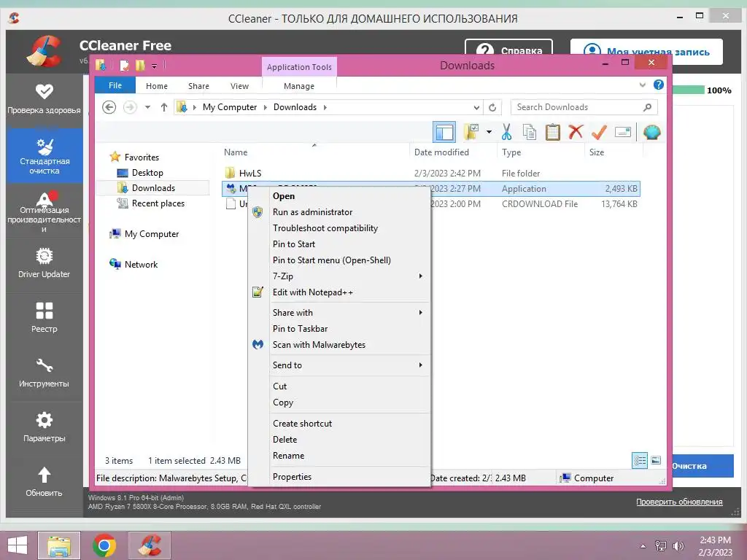This screenshot has height=560, width=747.
Task: Open the File ribbon tab
Action: click(x=115, y=85)
